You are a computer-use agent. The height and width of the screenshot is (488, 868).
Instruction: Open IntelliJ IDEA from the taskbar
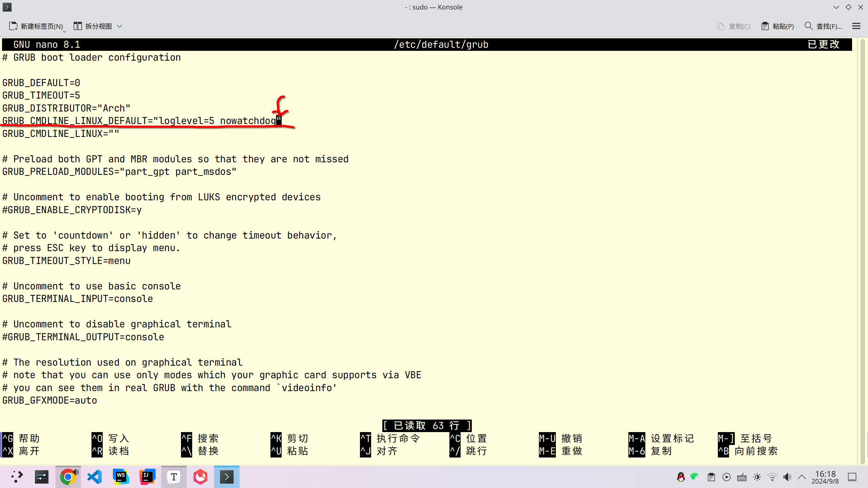pos(147,477)
